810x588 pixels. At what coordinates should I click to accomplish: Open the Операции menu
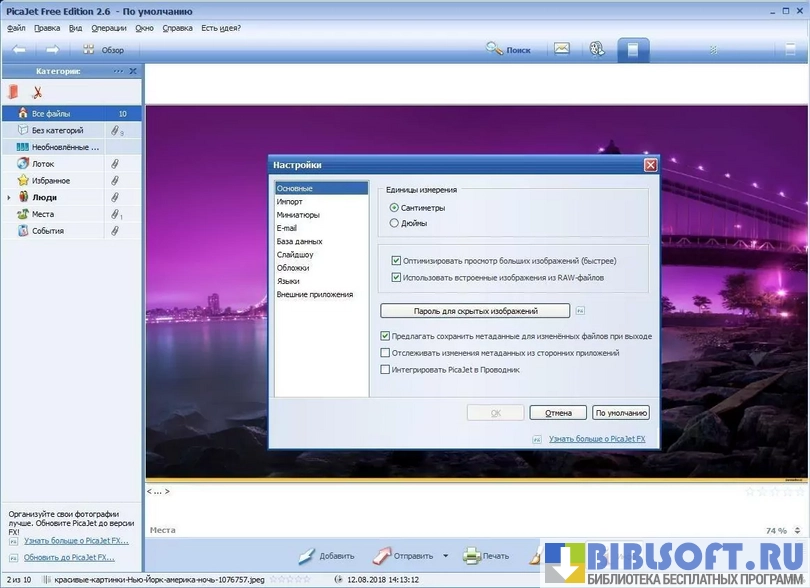pos(108,28)
